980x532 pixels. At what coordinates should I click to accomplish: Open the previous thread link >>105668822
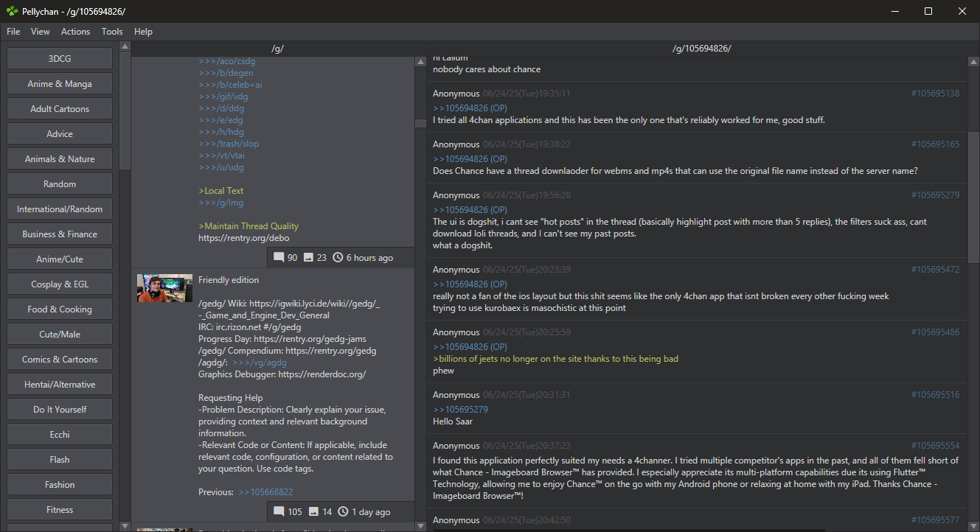[x=265, y=492]
